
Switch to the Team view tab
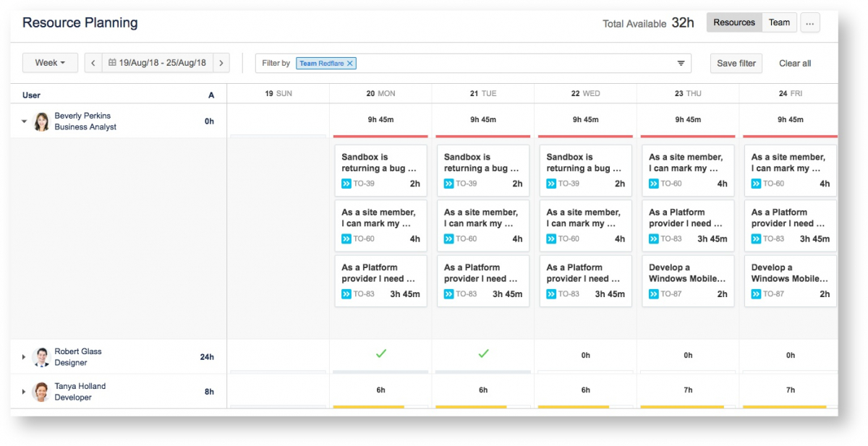click(779, 22)
